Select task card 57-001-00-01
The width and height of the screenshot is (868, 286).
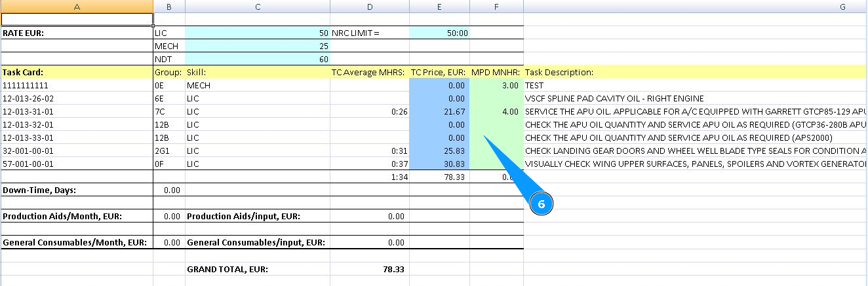(77, 164)
